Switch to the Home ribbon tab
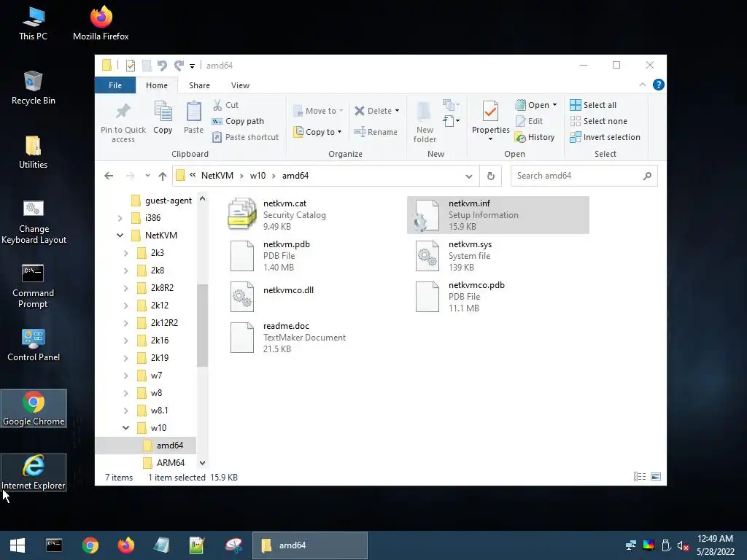747x560 pixels. coord(157,85)
